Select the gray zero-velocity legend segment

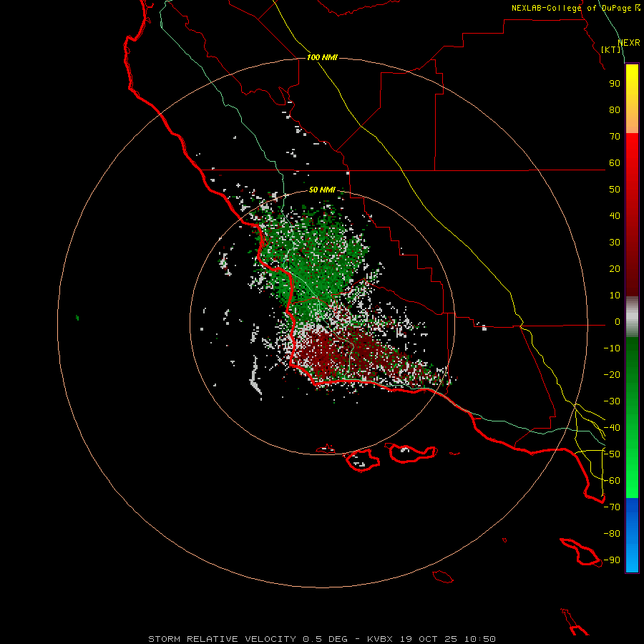pyautogui.click(x=632, y=317)
